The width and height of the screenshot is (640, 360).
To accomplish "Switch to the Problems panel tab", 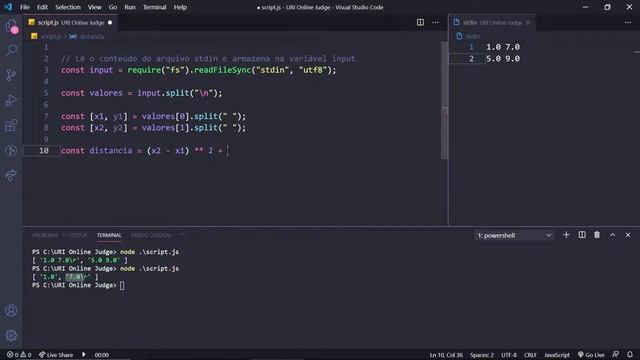I will [45, 235].
